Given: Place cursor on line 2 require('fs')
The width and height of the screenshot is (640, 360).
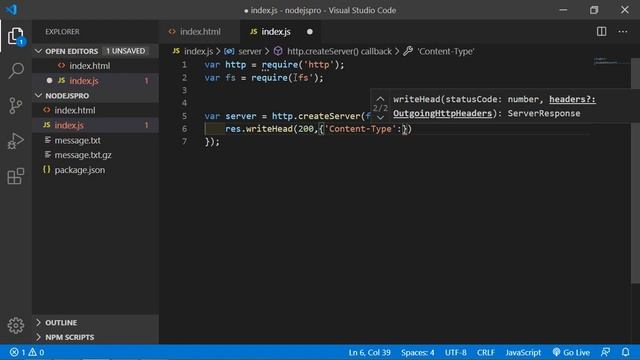Looking at the screenshot, I should click(x=287, y=78).
